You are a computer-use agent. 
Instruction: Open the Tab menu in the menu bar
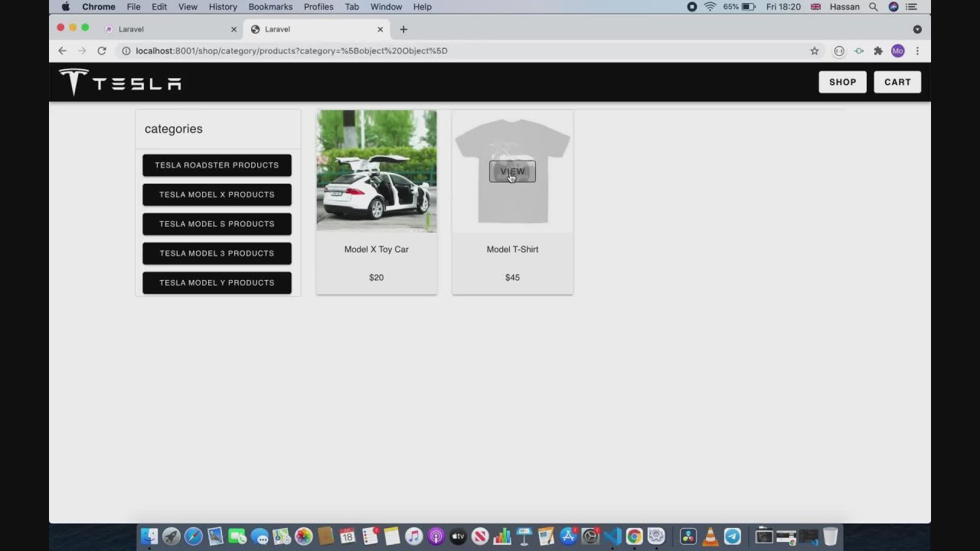351,7
